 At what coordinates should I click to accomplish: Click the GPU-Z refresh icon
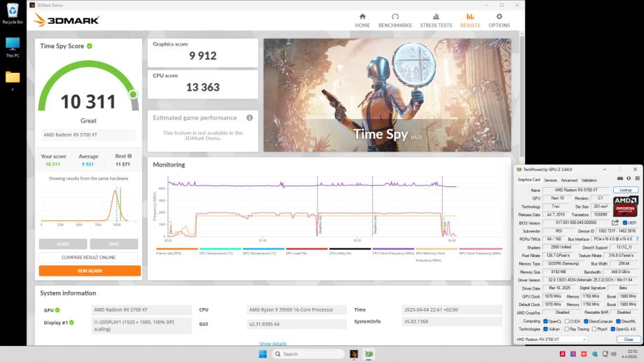click(629, 179)
